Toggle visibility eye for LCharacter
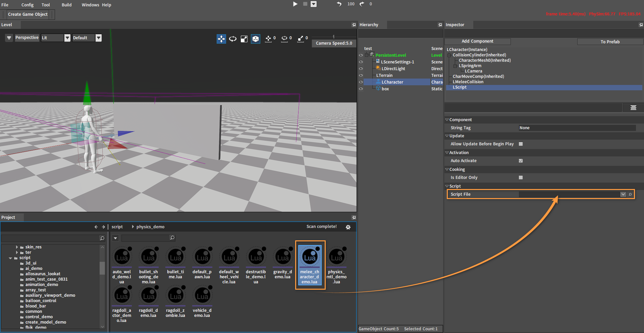This screenshot has width=644, height=333. tap(361, 82)
